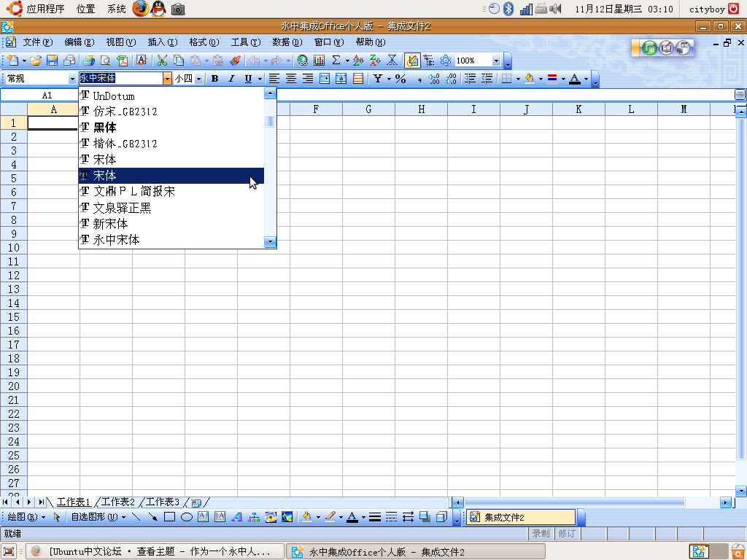The height and width of the screenshot is (560, 747).
Task: Click the Cut scissors icon
Action: 162,61
